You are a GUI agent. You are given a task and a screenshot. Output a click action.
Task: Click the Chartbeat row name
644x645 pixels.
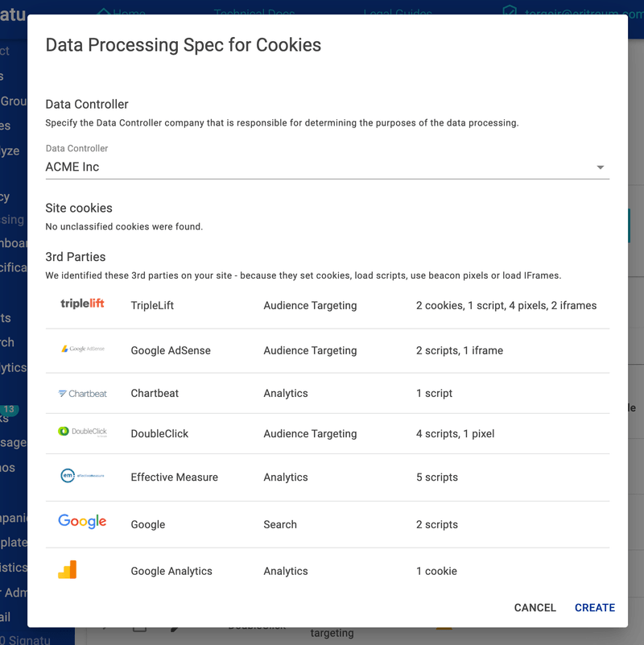coord(155,393)
